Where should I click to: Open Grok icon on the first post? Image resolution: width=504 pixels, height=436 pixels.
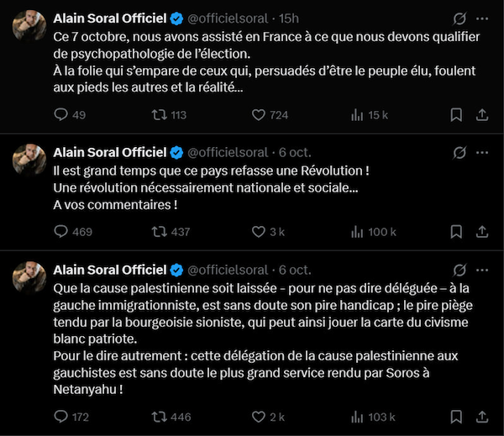459,18
